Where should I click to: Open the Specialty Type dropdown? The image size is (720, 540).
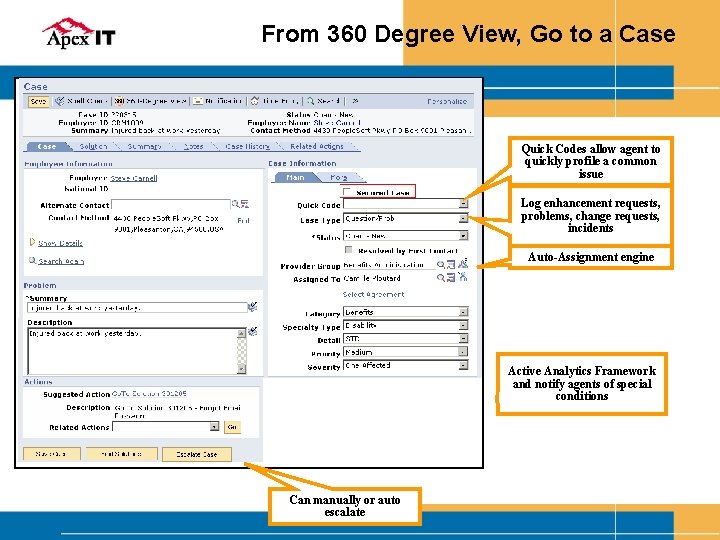pos(463,326)
